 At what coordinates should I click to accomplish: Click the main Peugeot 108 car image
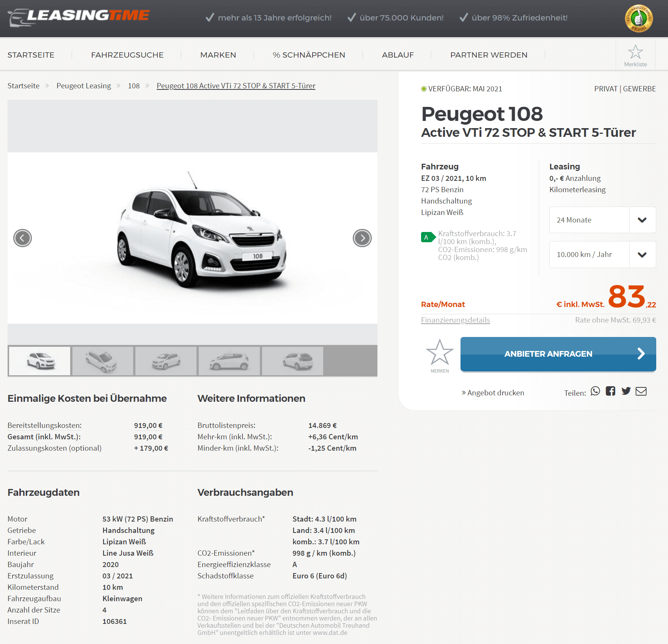click(x=192, y=238)
